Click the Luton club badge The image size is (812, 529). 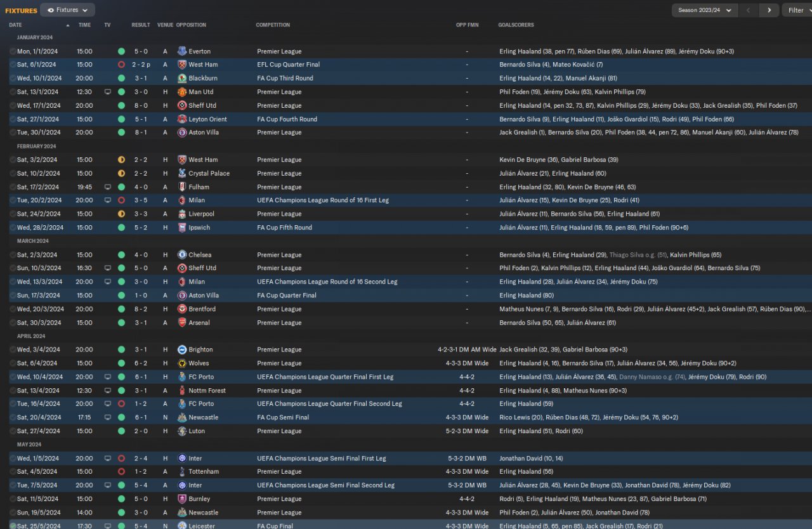[182, 431]
